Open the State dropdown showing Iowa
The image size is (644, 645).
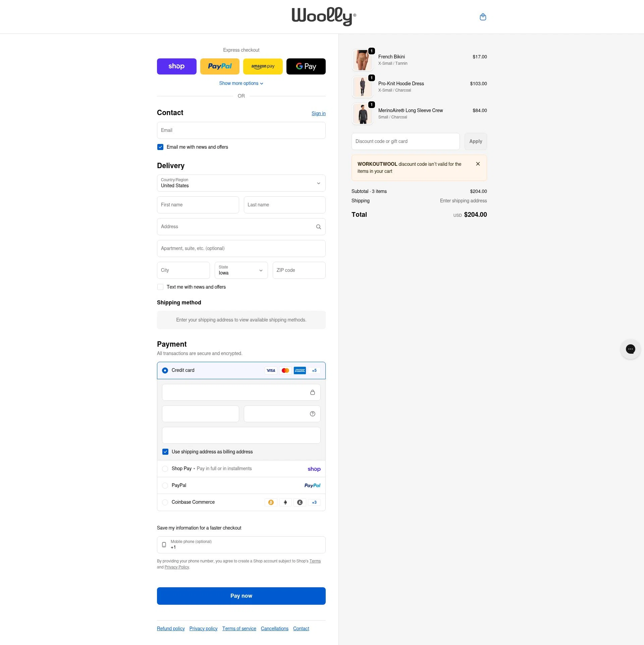241,270
